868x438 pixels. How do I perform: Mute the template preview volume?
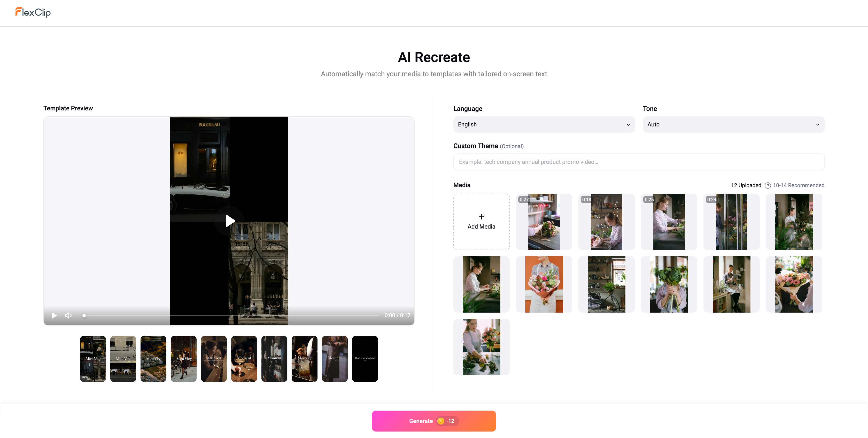pos(68,315)
